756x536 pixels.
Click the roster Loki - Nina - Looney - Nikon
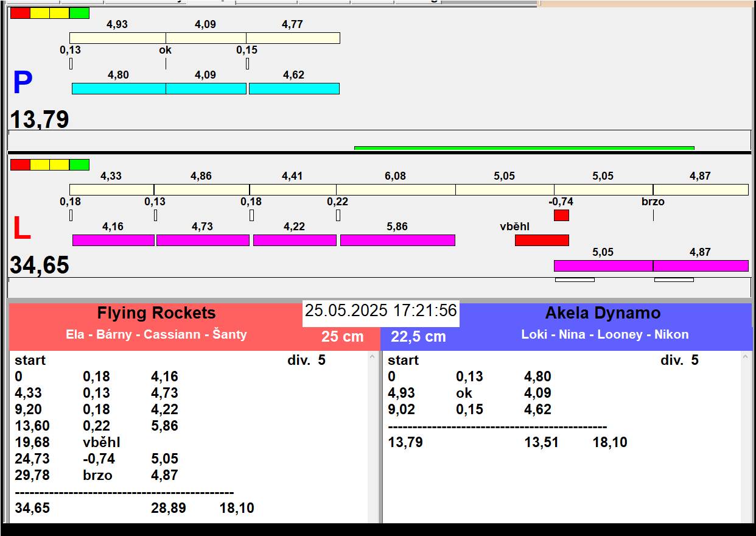click(x=605, y=334)
